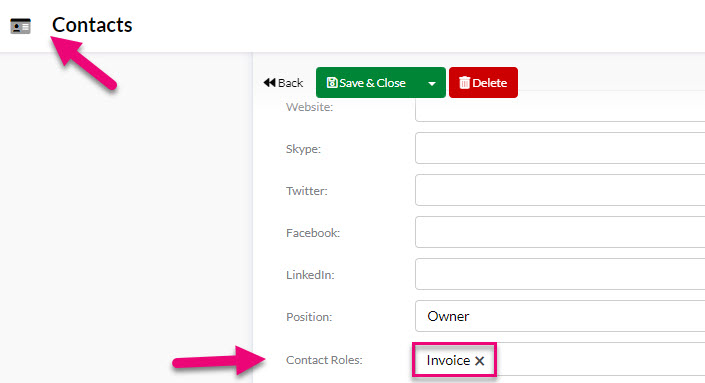
Task: Click into the Skype text field
Action: (x=560, y=148)
